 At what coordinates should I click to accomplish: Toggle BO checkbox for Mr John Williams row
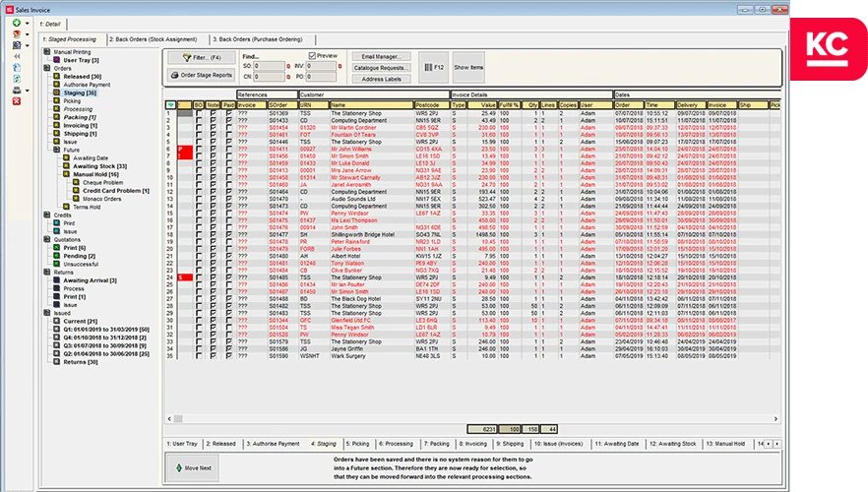pos(199,149)
